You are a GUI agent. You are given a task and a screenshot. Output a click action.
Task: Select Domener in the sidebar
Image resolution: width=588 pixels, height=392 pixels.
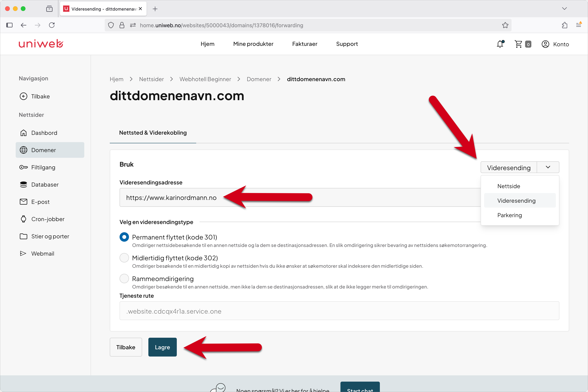click(50, 150)
